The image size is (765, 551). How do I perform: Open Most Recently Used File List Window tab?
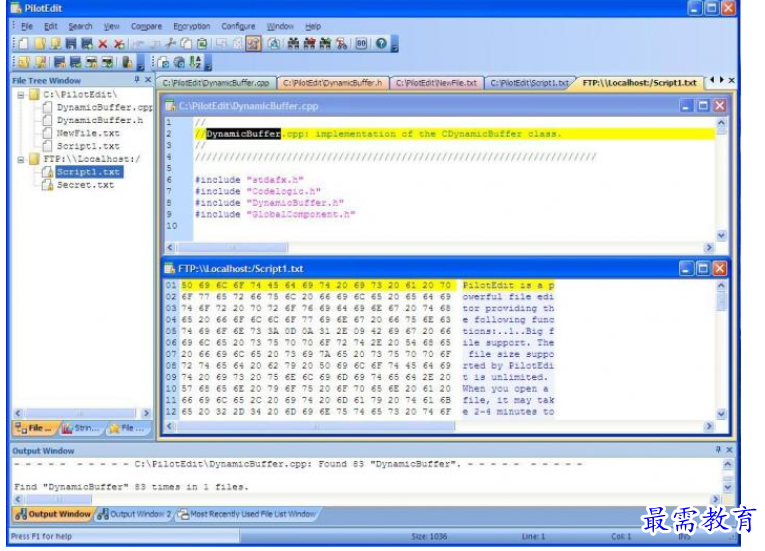(247, 514)
